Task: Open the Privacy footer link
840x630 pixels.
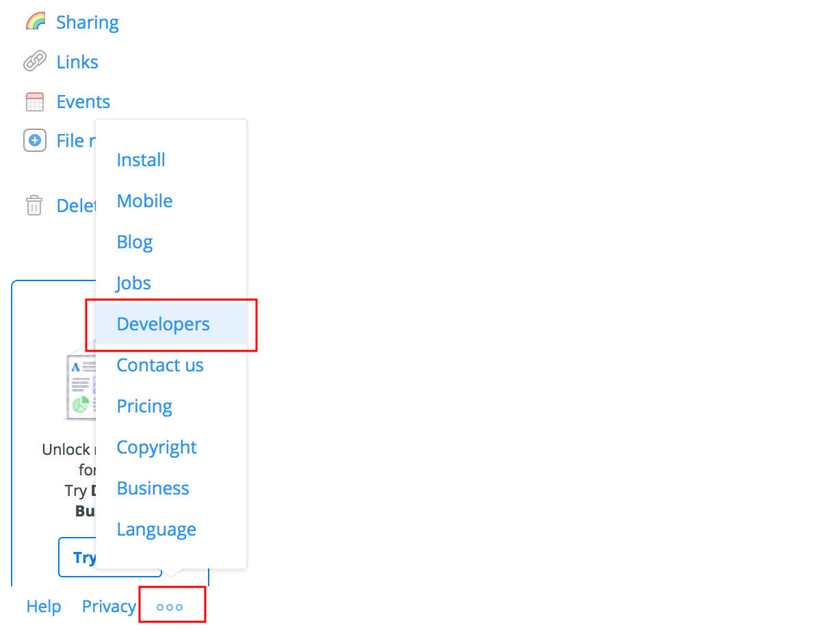Action: click(109, 607)
